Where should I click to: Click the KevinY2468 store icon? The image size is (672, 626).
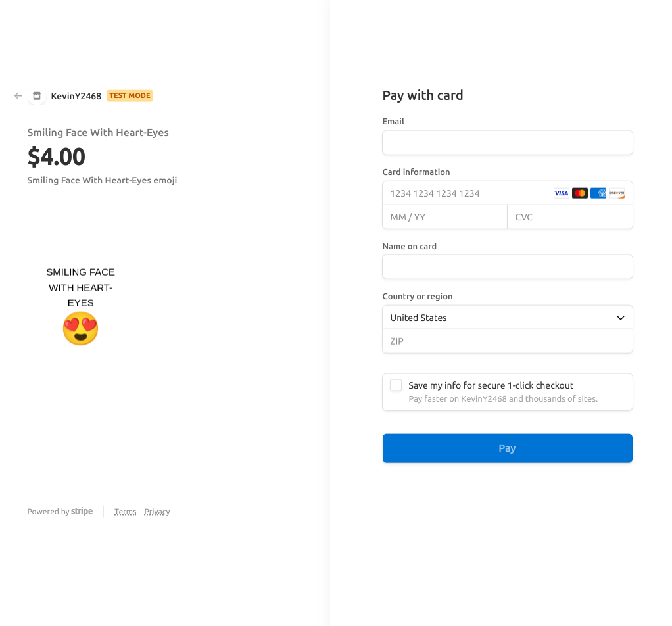point(37,96)
